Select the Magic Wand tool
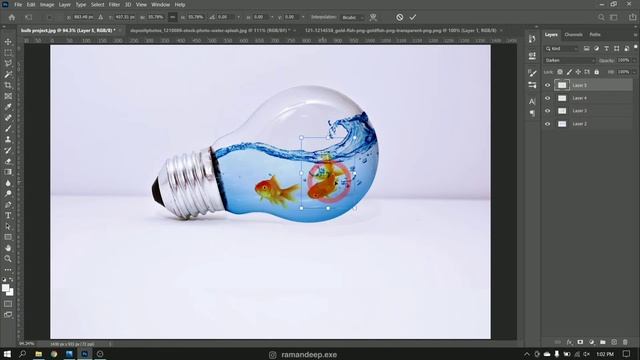The height and width of the screenshot is (360, 640). [8, 74]
